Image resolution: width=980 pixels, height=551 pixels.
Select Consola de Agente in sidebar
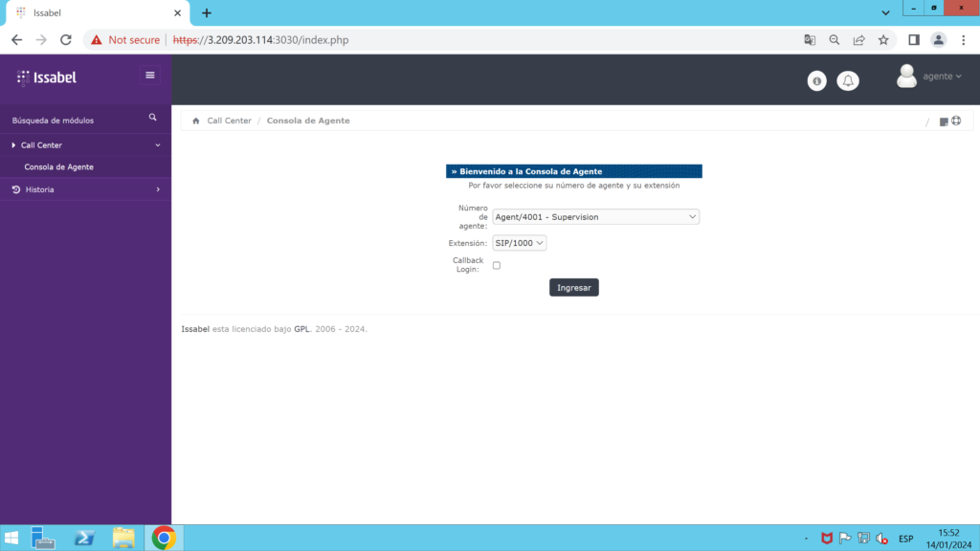pyautogui.click(x=58, y=167)
